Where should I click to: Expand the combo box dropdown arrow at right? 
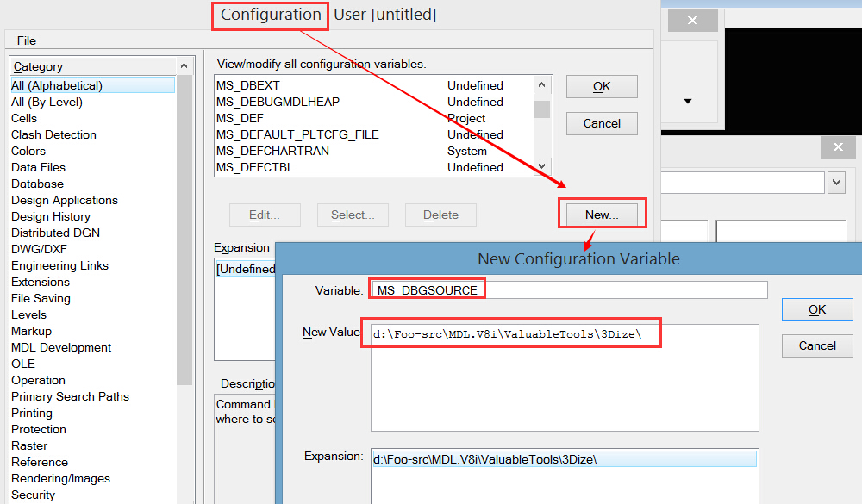coord(836,183)
